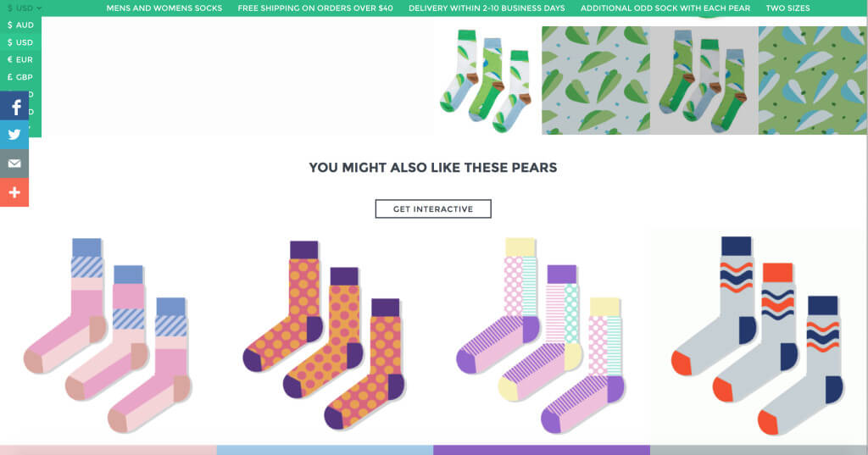The width and height of the screenshot is (868, 455).
Task: Share the page on Facebook
Action: 14,107
